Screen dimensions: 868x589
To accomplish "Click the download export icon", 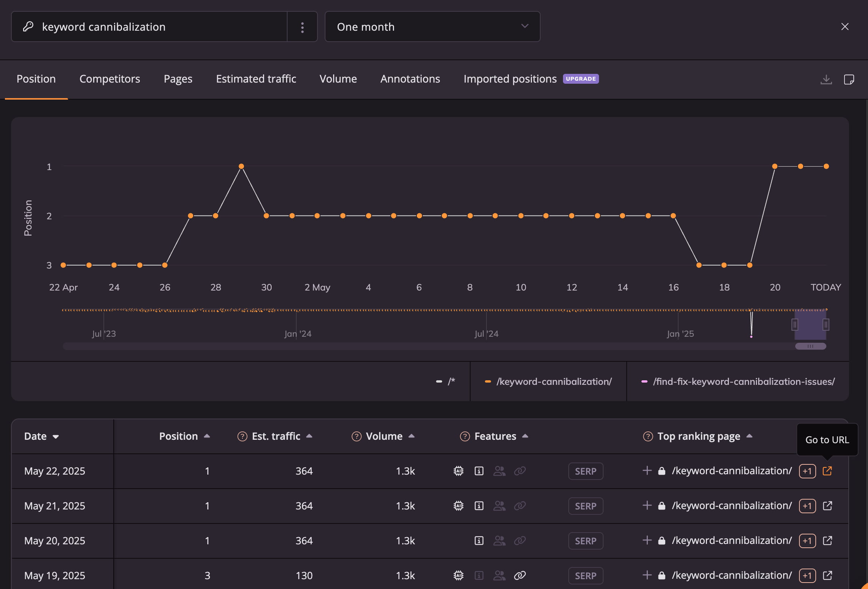I will (x=826, y=80).
